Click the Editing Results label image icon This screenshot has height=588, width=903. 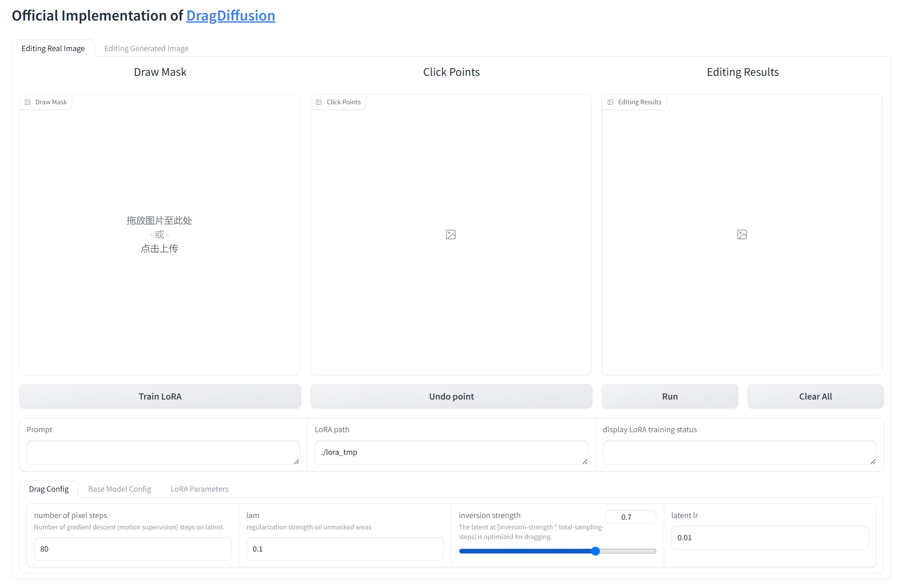(x=611, y=102)
